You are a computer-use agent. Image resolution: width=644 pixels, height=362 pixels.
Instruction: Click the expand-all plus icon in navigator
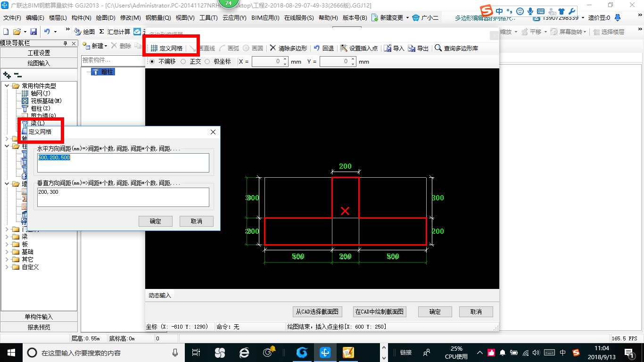7,75
